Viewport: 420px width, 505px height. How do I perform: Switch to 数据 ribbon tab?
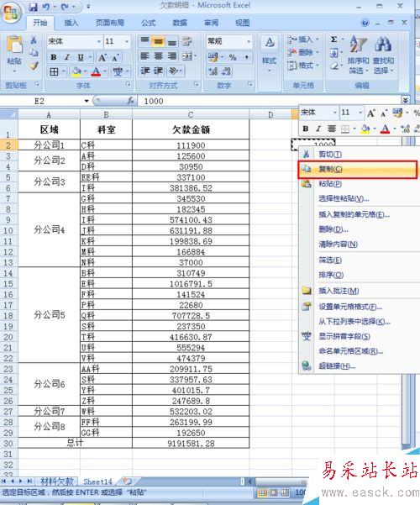click(180, 23)
